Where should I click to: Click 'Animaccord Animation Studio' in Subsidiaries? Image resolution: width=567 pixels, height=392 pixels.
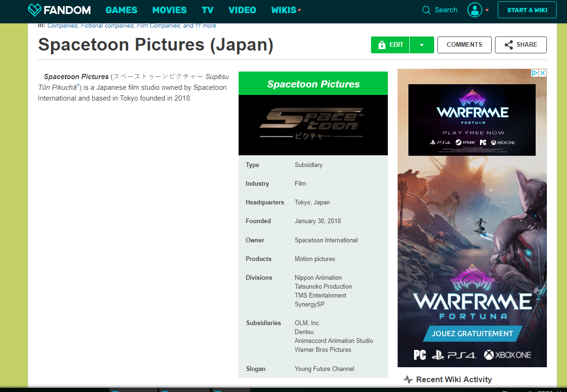click(334, 341)
